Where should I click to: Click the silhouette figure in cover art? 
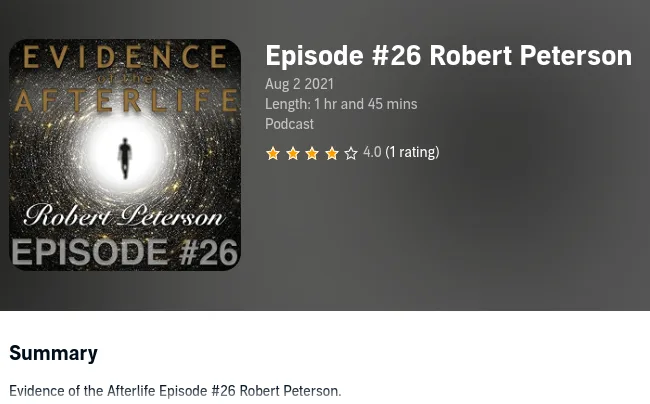click(125, 158)
